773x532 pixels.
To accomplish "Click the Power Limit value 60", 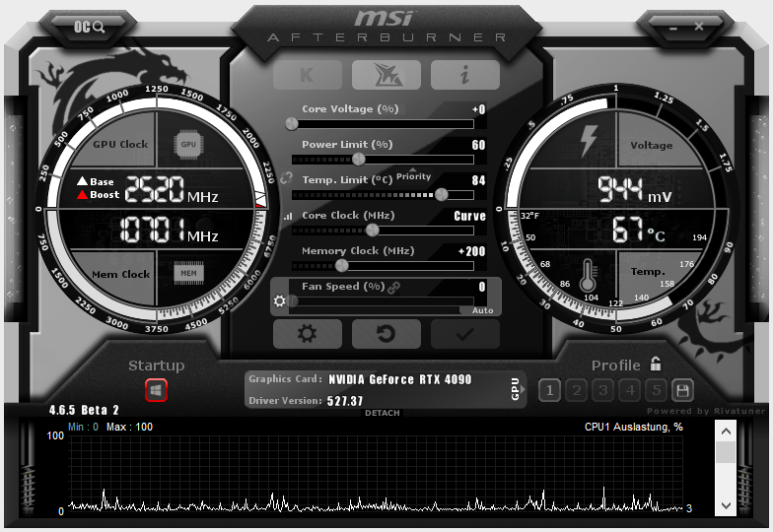I will point(479,145).
